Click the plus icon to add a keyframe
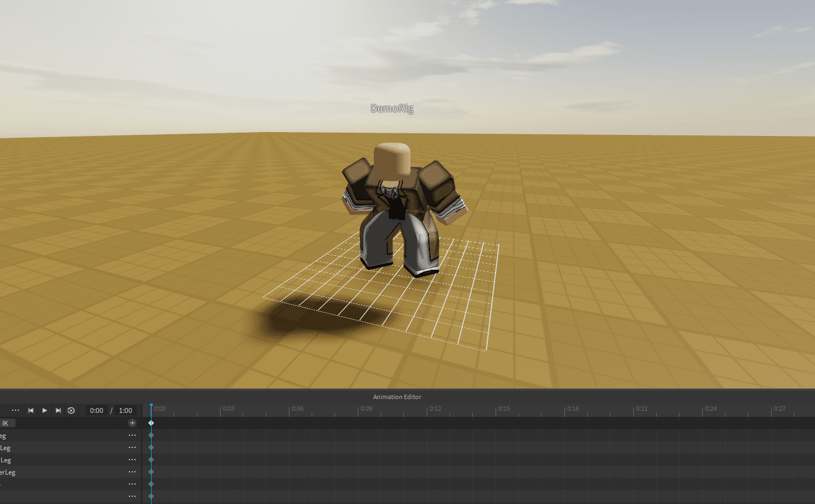The height and width of the screenshot is (504, 815). (132, 422)
